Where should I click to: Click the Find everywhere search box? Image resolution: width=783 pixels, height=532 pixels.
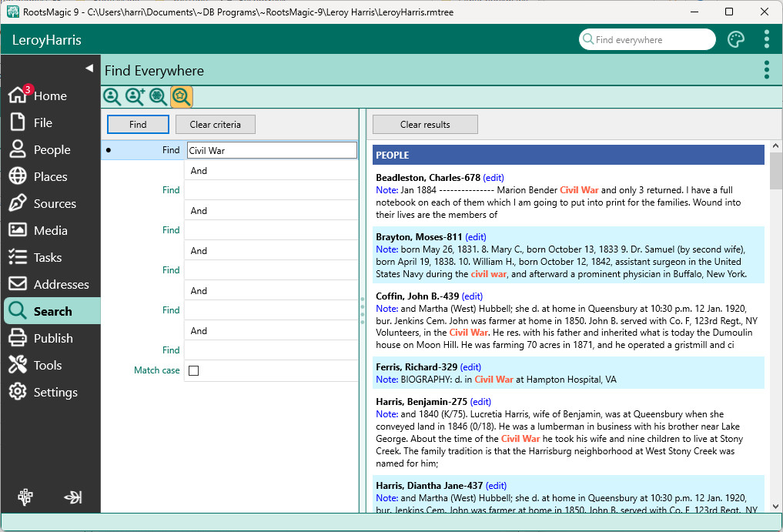651,40
